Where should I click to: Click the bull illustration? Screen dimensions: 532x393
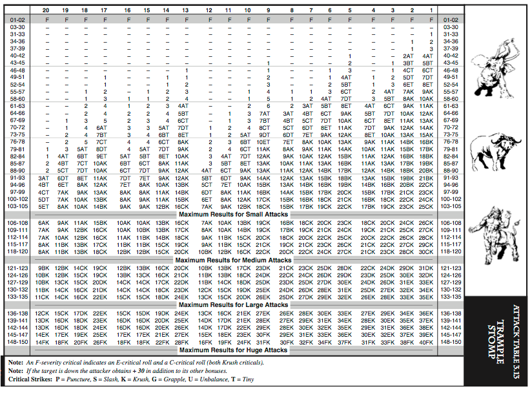[x=495, y=149]
